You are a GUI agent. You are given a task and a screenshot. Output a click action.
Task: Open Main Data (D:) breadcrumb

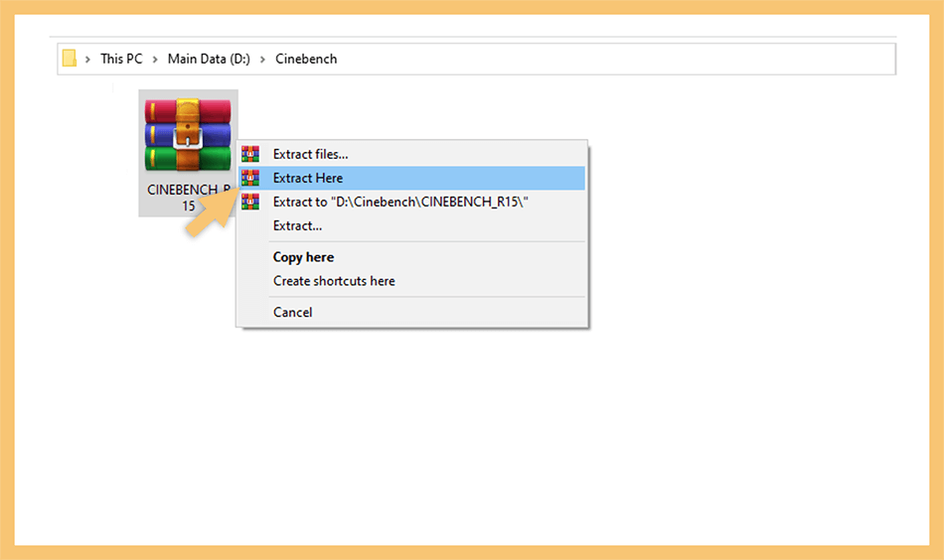[x=209, y=59]
